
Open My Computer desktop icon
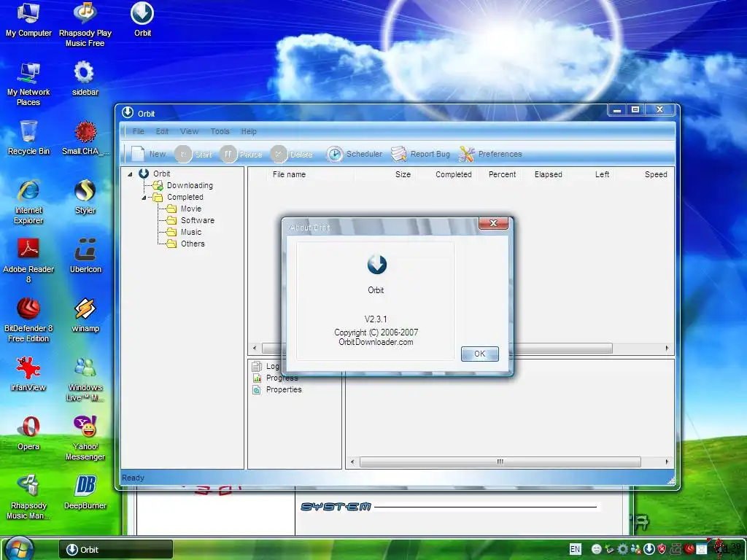28,20
